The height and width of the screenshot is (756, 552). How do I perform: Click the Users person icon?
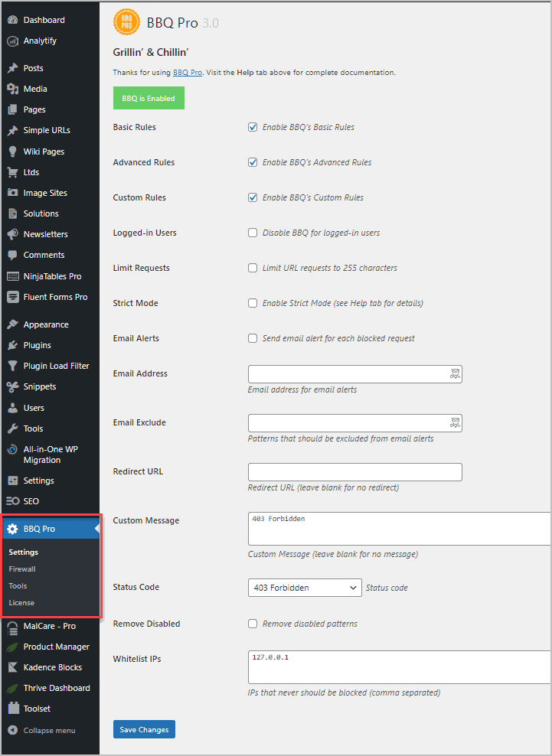tap(12, 408)
